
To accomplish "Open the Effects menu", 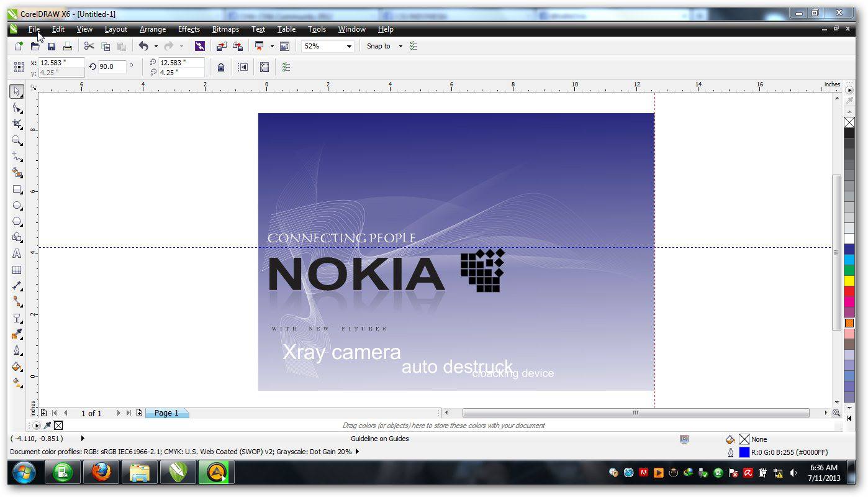I will click(189, 29).
